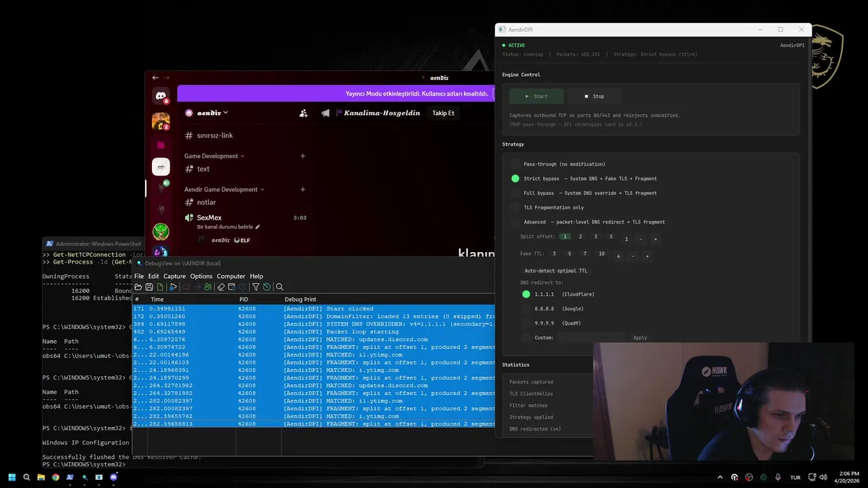Open taskbar Search
The image size is (868, 488).
point(26,477)
